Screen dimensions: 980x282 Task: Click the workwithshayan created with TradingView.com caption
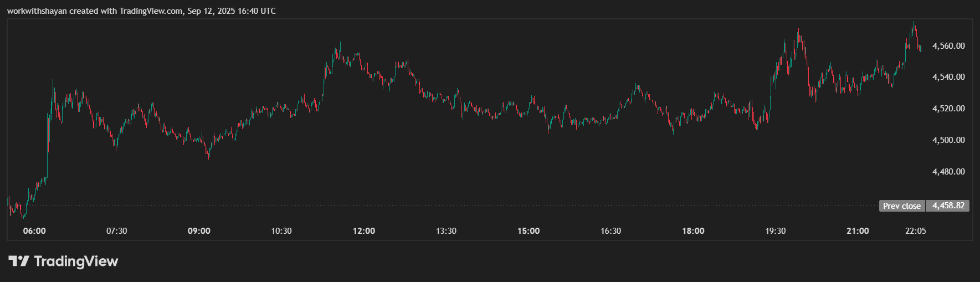(141, 11)
